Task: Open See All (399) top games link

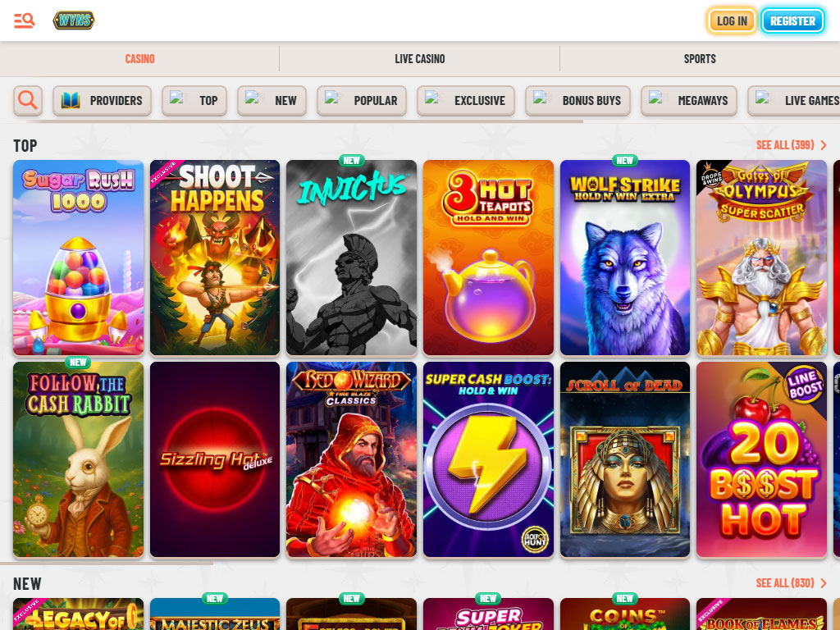Action: [792, 144]
